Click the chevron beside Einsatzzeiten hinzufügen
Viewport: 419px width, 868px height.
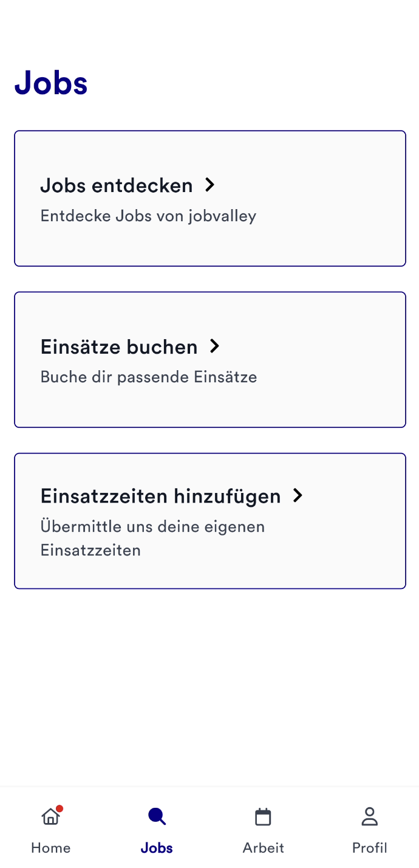point(298,495)
